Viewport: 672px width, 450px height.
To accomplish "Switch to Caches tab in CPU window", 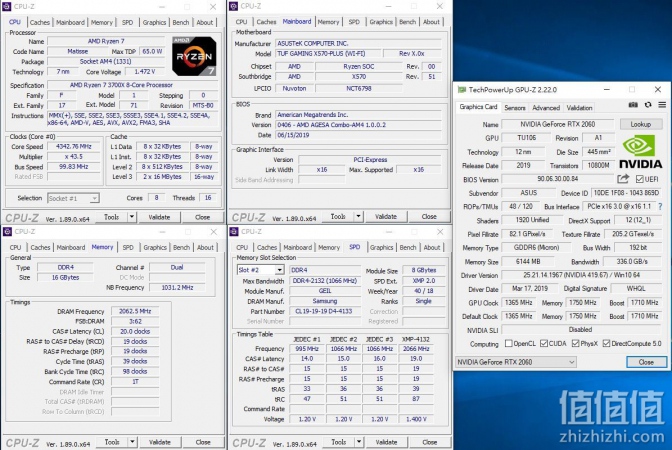I will [x=39, y=22].
